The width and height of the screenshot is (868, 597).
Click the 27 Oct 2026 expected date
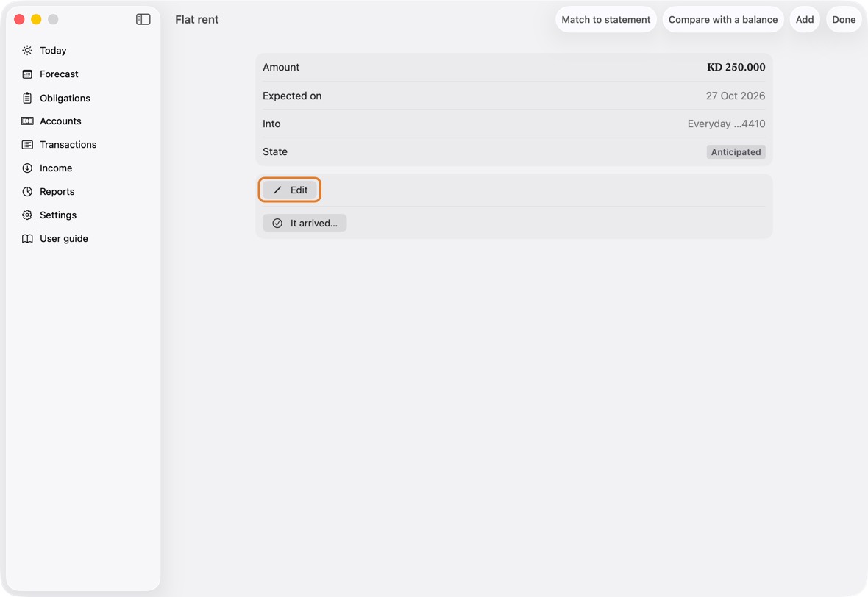(x=735, y=96)
